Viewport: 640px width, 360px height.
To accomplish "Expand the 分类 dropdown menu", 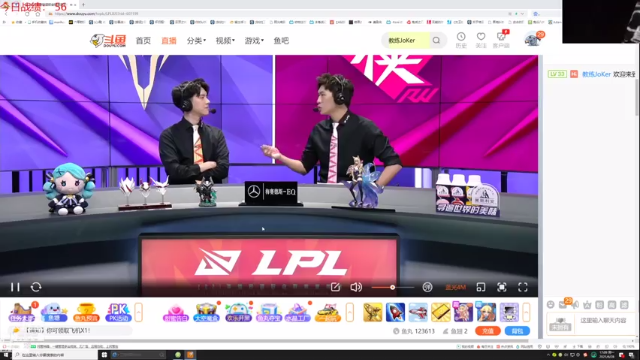I will [196, 40].
